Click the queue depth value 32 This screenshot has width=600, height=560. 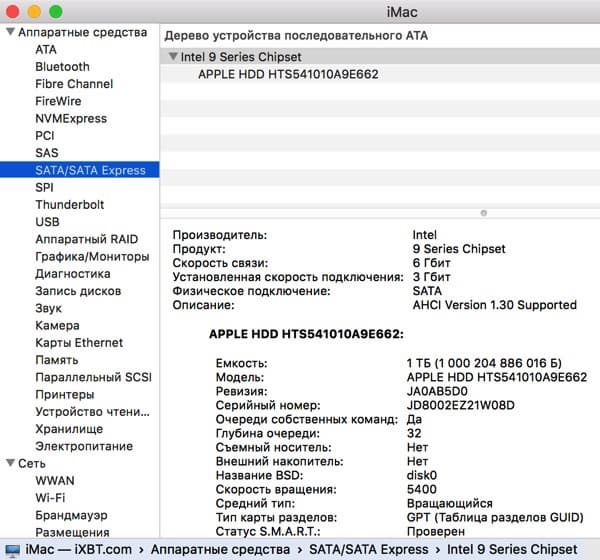(x=414, y=433)
